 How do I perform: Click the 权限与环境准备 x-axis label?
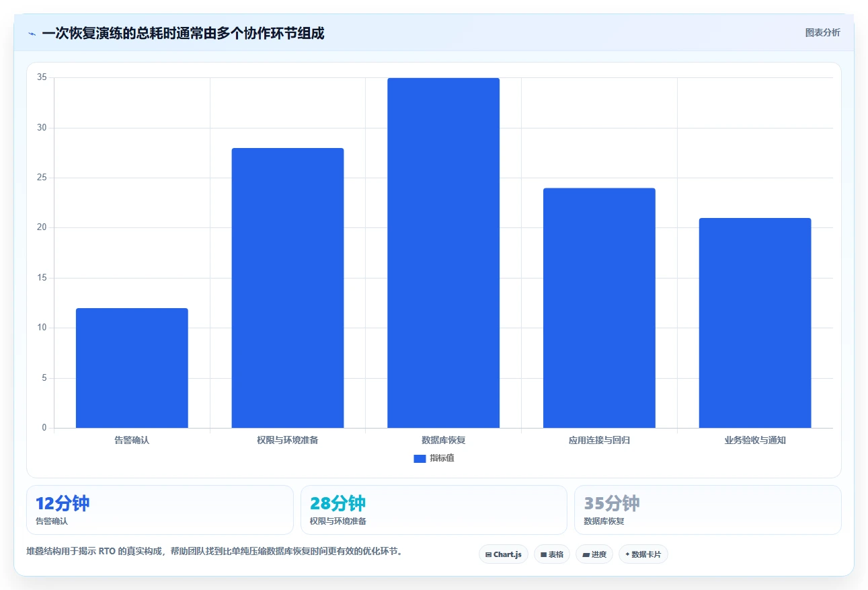(x=288, y=441)
